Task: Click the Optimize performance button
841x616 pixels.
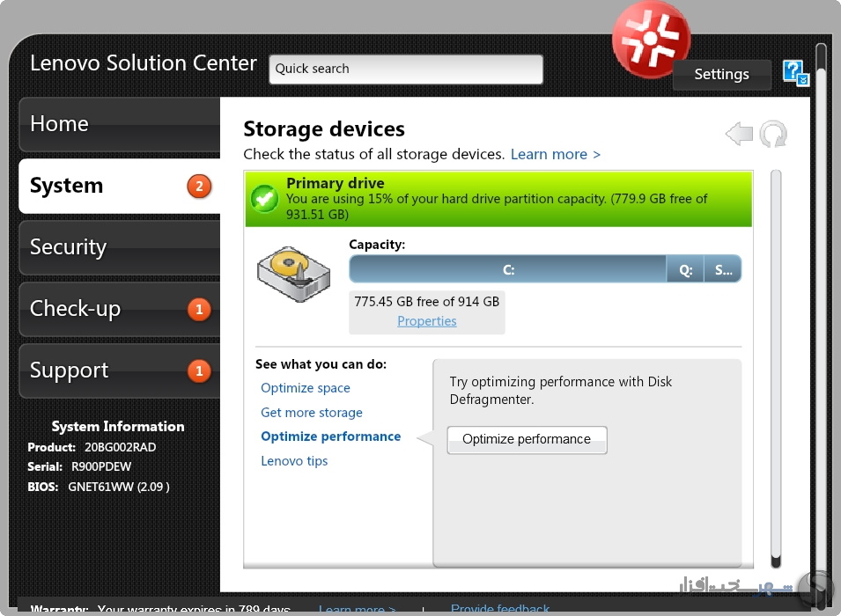Action: point(527,440)
